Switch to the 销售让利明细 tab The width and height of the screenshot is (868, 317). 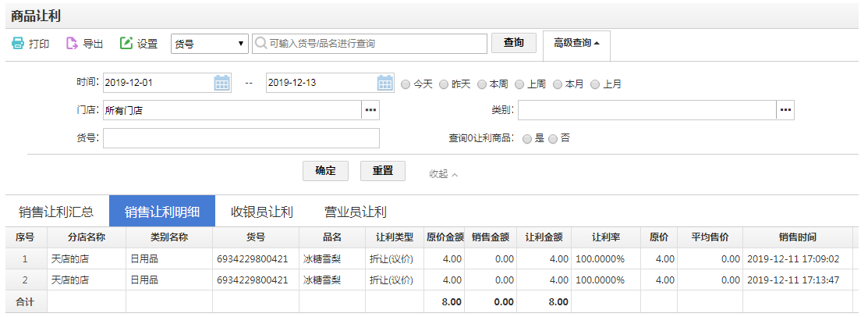click(x=162, y=211)
